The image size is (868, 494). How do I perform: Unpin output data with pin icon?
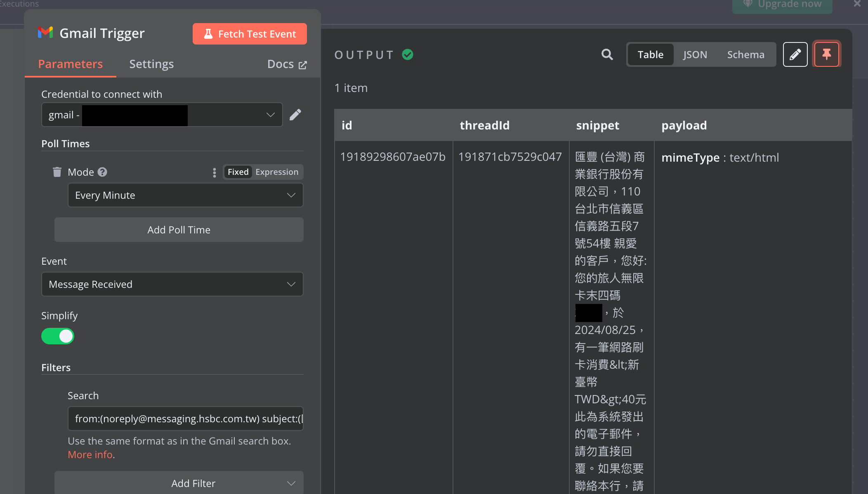(827, 54)
